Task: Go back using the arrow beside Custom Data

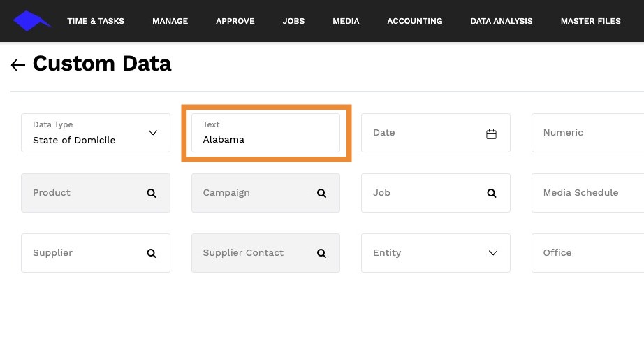Action: point(18,65)
